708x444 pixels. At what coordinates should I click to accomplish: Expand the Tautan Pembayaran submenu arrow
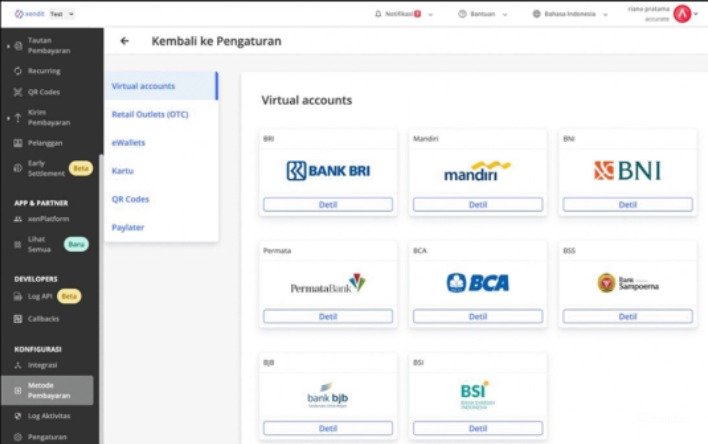click(8, 46)
